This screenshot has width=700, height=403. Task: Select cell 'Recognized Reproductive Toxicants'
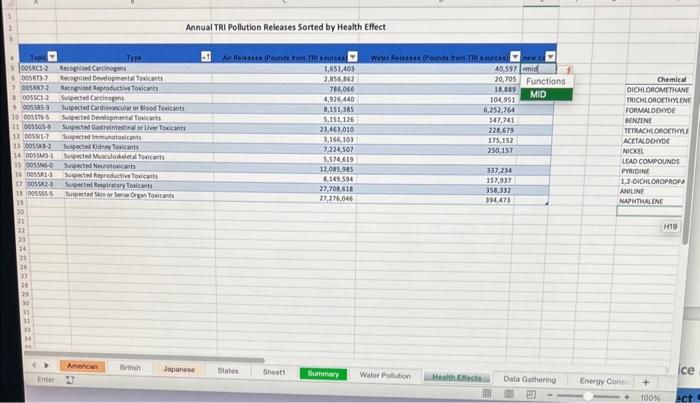109,88
